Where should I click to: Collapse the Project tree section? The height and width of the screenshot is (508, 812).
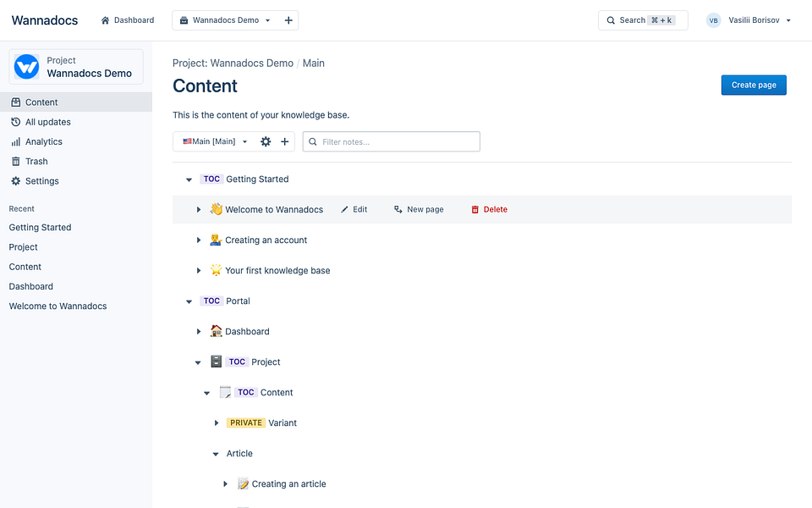(x=198, y=362)
